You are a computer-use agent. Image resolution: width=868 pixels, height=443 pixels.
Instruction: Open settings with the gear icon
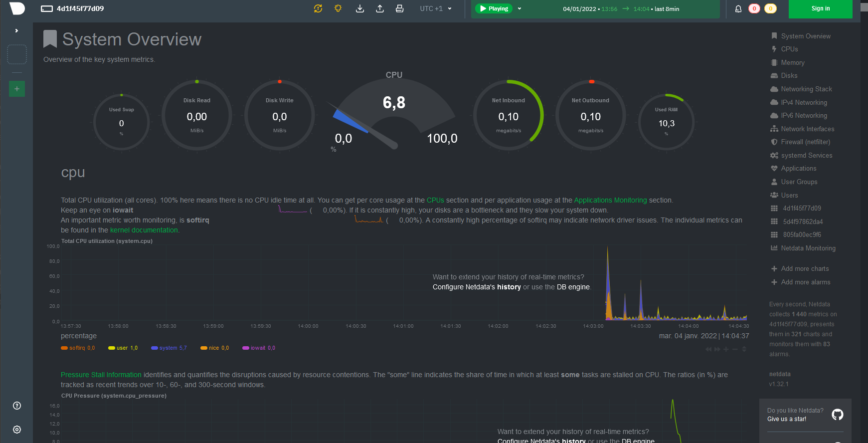[x=17, y=430]
